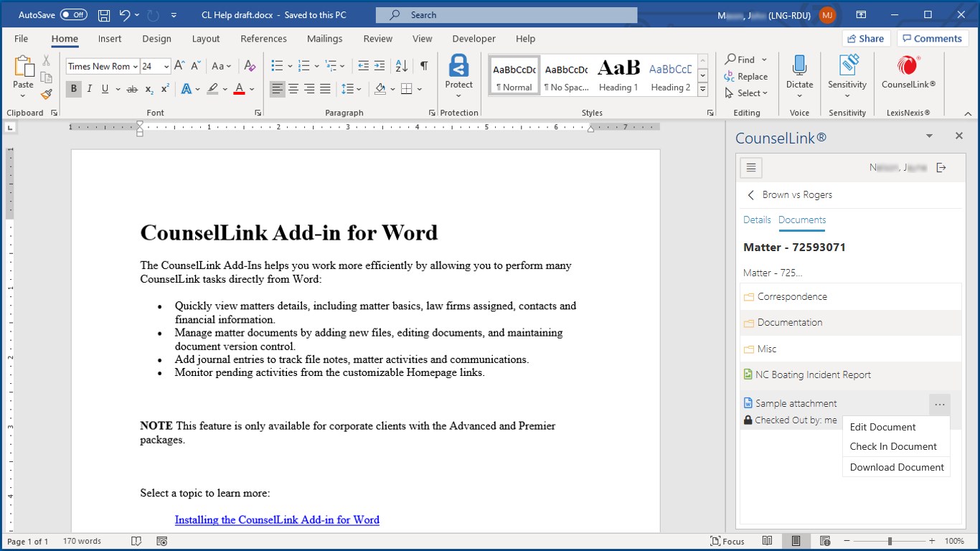Pick the red font color button
The width and height of the screenshot is (980, 551).
click(x=239, y=89)
